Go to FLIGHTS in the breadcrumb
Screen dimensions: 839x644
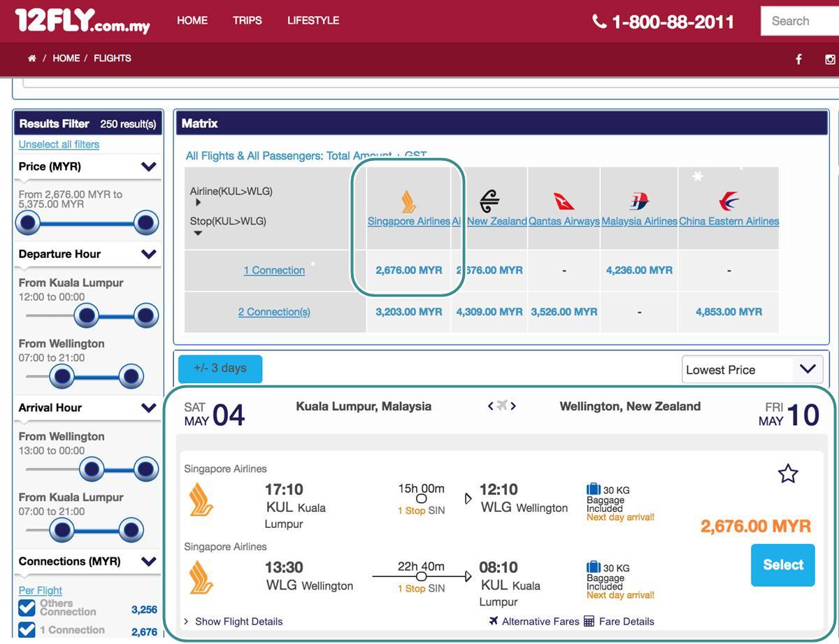point(113,59)
